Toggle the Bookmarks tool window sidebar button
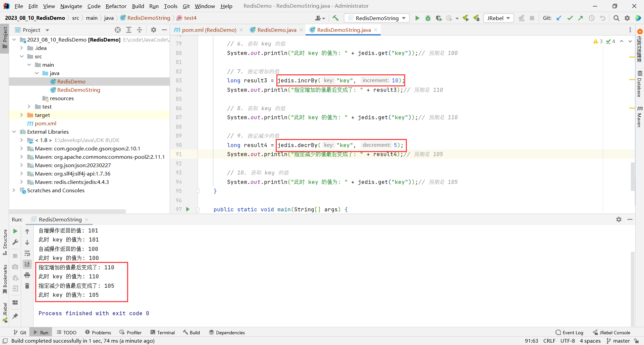The image size is (644, 345). [x=5, y=279]
